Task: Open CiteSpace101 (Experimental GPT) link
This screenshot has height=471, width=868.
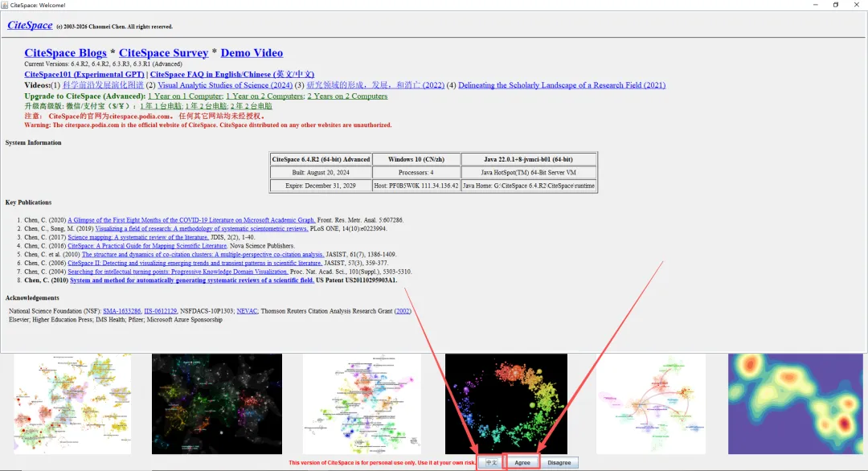Action: (x=84, y=74)
